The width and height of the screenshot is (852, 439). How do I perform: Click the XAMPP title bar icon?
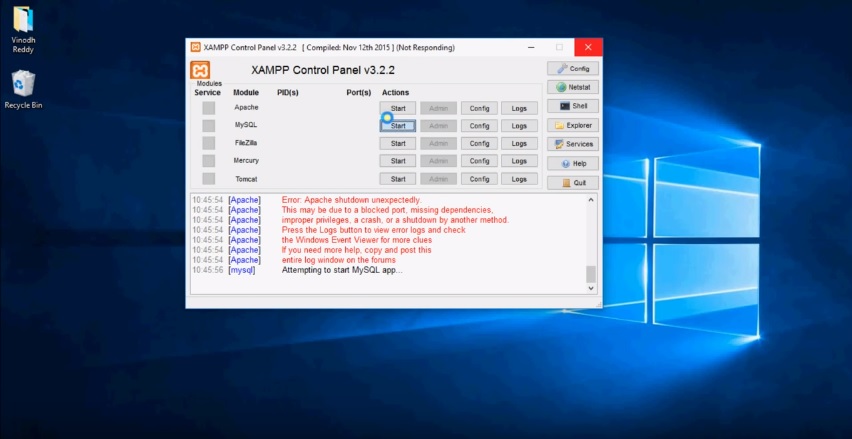pos(195,47)
